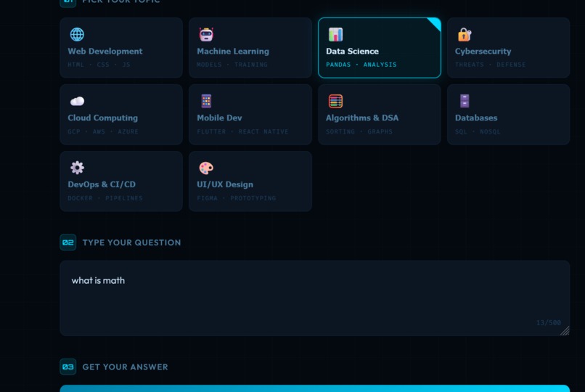Click the 'GET YOUR ANSWER' heading

pos(125,367)
